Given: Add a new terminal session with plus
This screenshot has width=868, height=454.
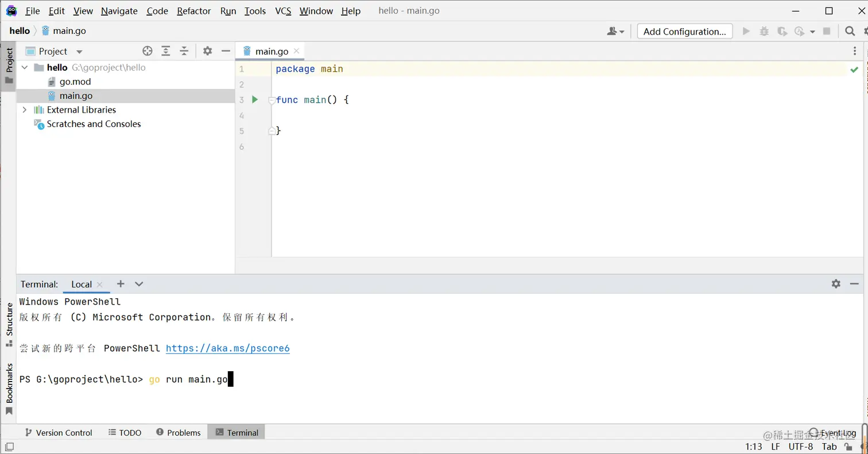Looking at the screenshot, I should tap(121, 283).
